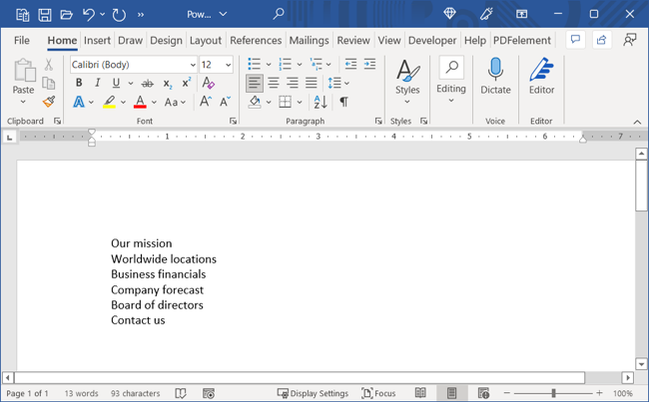Open the Editing menu button

(x=451, y=80)
